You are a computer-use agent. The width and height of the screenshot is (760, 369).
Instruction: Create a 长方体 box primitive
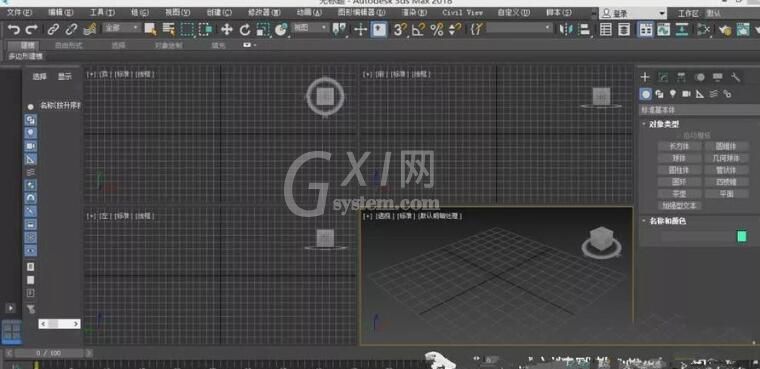click(x=680, y=146)
